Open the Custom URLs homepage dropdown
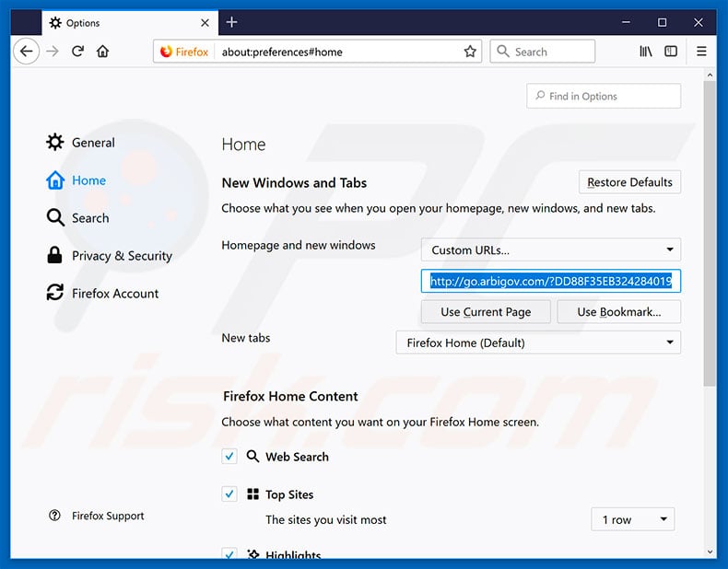The image size is (728, 569). [x=551, y=250]
